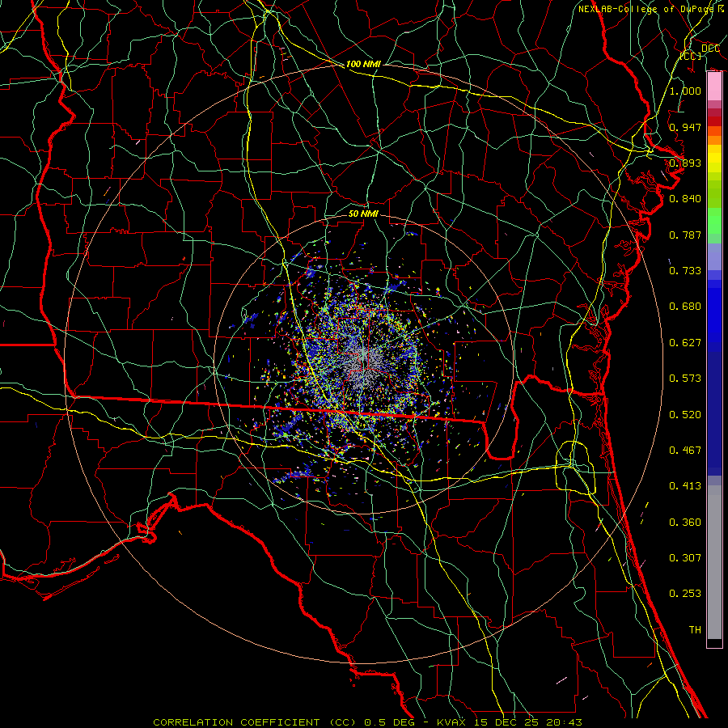Screen dimensions: 728x728
Task: Click the 50 NMI range ring label
Action: pyautogui.click(x=363, y=214)
